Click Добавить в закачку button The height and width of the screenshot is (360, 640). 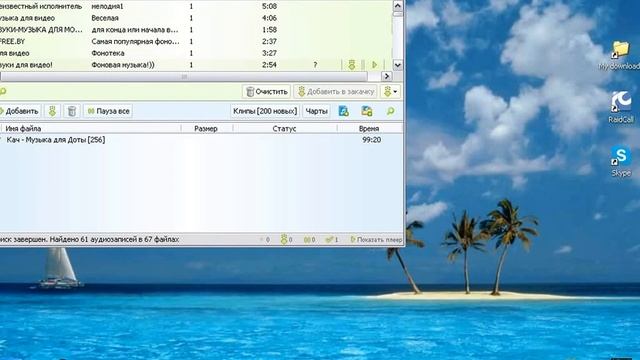335,91
